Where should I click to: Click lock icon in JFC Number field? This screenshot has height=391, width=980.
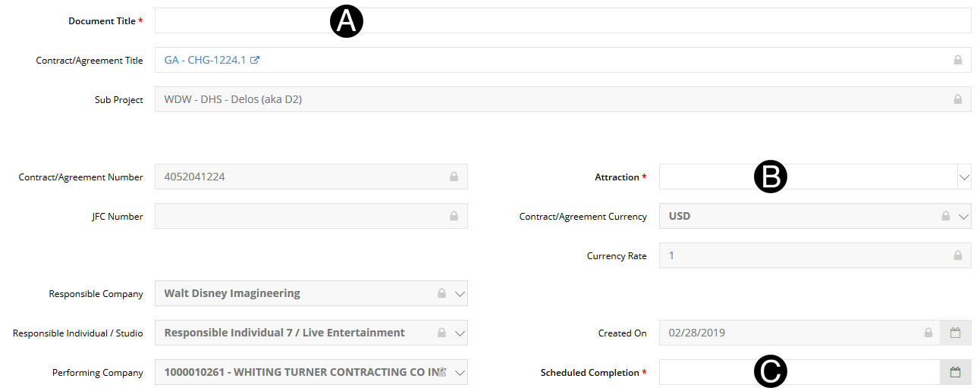point(454,216)
